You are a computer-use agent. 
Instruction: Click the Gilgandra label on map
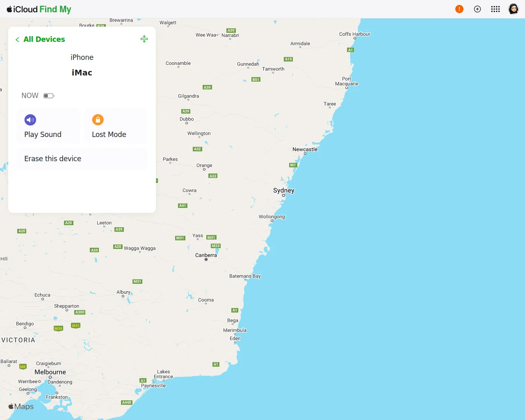pos(188,96)
